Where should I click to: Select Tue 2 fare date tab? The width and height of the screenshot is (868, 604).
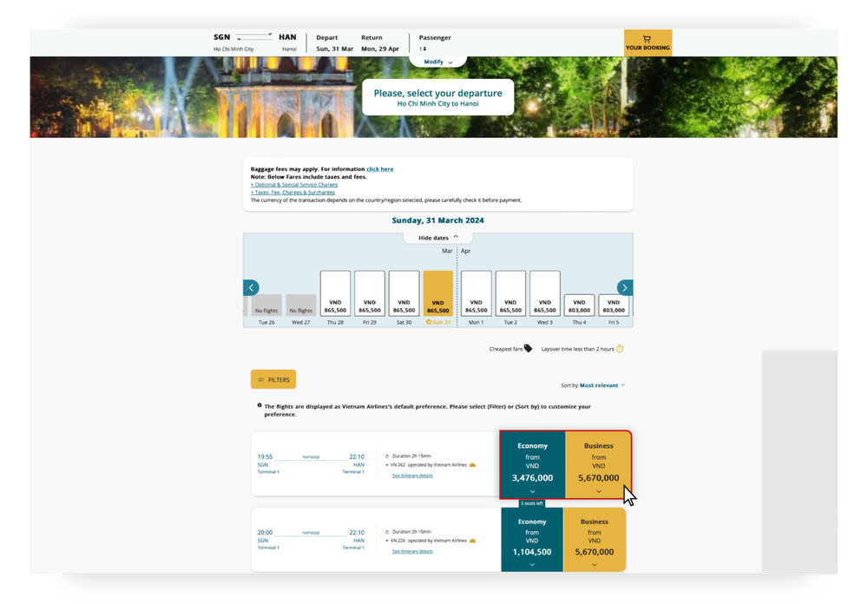pyautogui.click(x=510, y=293)
